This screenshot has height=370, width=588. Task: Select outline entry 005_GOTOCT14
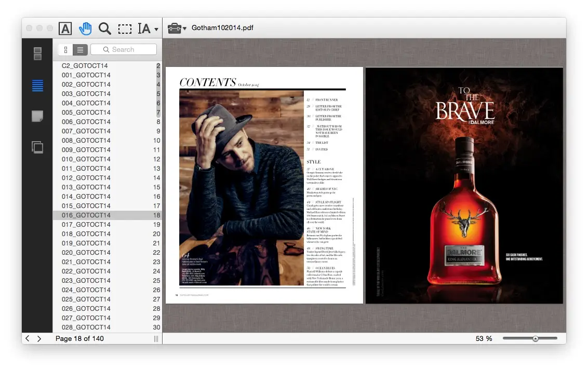(x=107, y=112)
